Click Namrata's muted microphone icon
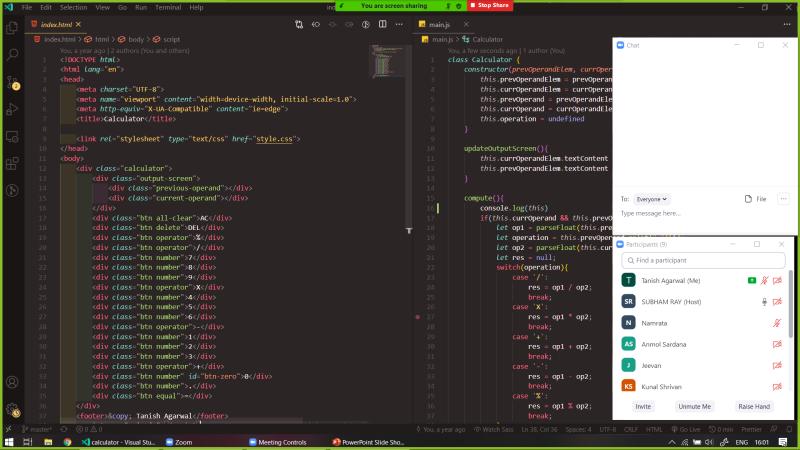 click(777, 323)
